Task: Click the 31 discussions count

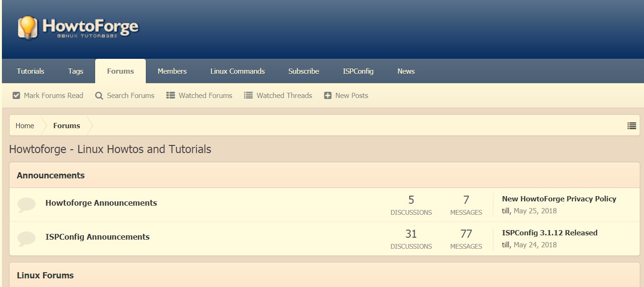Action: [411, 234]
